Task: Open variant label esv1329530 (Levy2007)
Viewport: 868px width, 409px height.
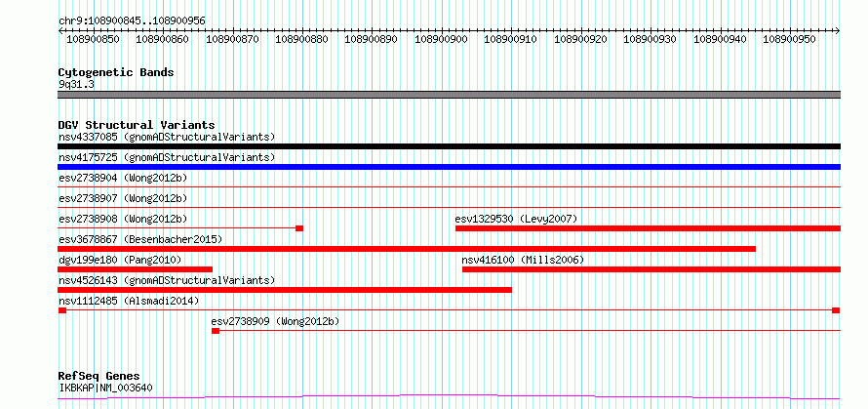Action: point(516,219)
